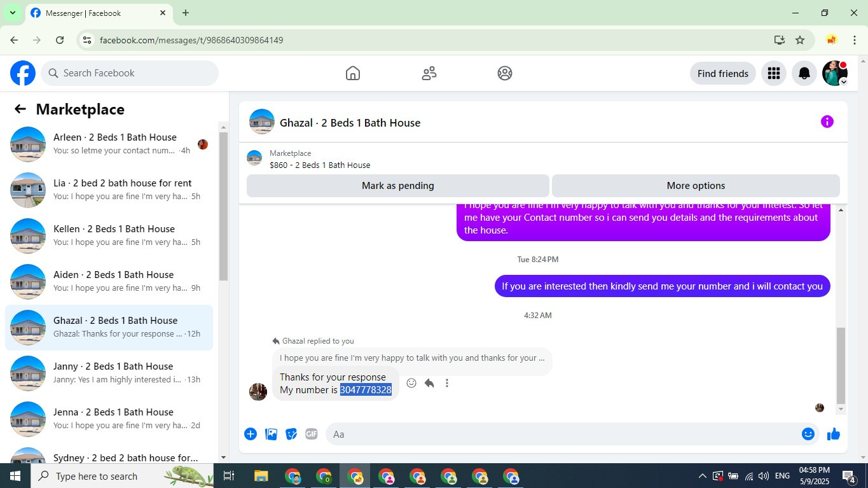This screenshot has width=868, height=488.
Task: Open Lia 2 bed 2 bath house chat
Action: point(109,190)
